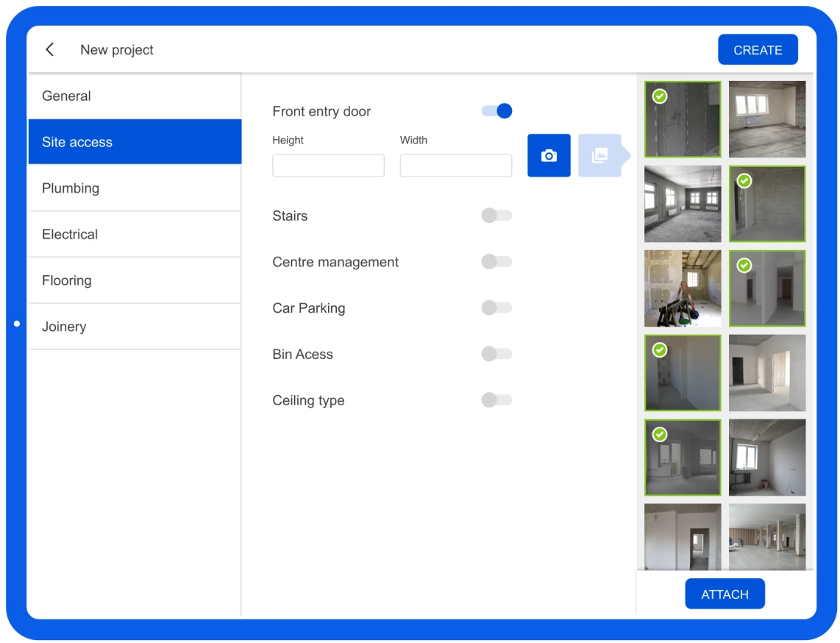Click the CREATE button
This screenshot has height=643, width=840.
(758, 50)
